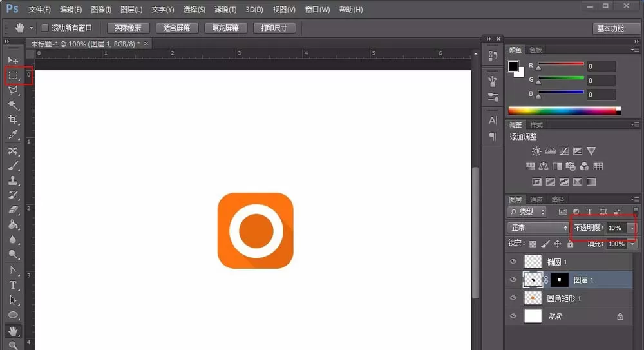Select the Ellipse shape tool
This screenshot has width=644, height=350.
(13, 315)
